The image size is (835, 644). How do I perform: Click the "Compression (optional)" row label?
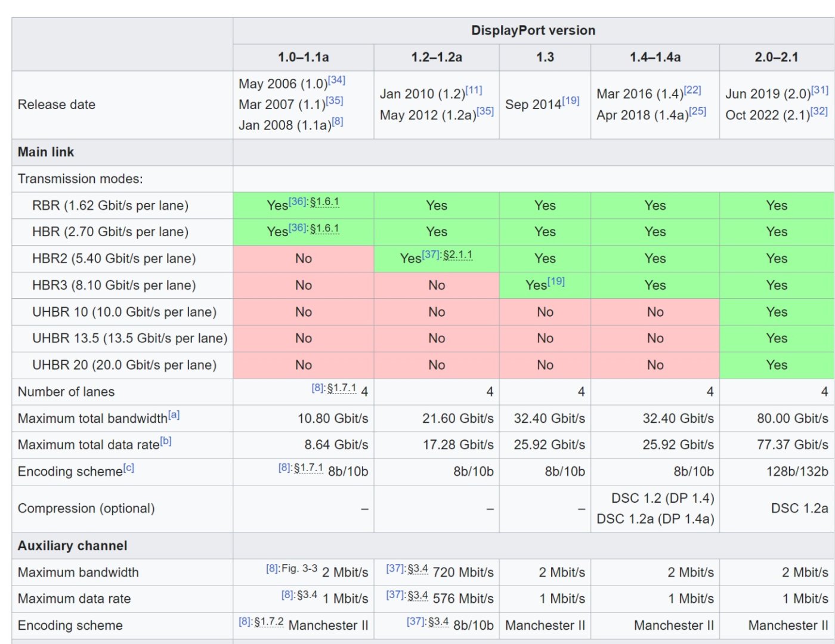(86, 509)
